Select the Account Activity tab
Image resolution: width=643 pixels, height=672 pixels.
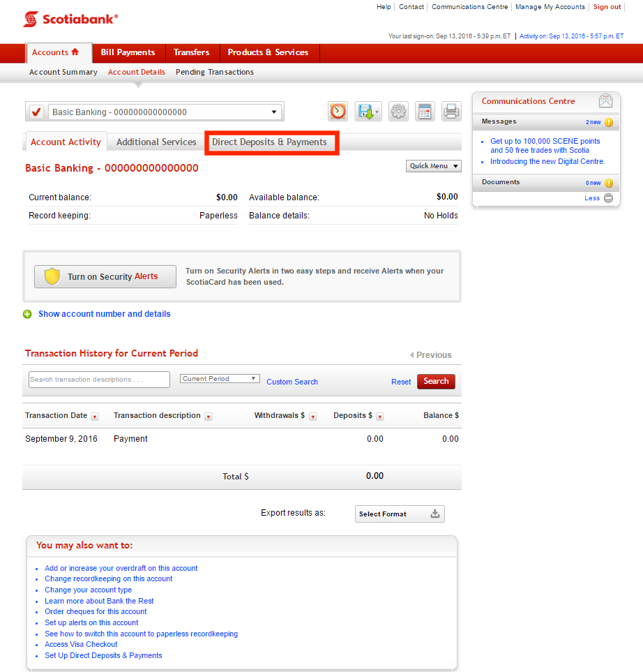[x=66, y=142]
